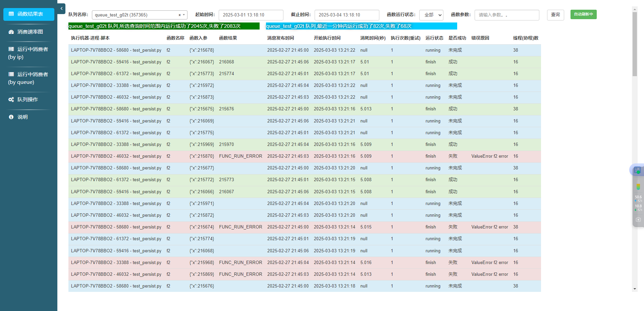The height and width of the screenshot is (311, 644).
Task: Click the 线程(协程)数 column header
Action: click(x=526, y=38)
